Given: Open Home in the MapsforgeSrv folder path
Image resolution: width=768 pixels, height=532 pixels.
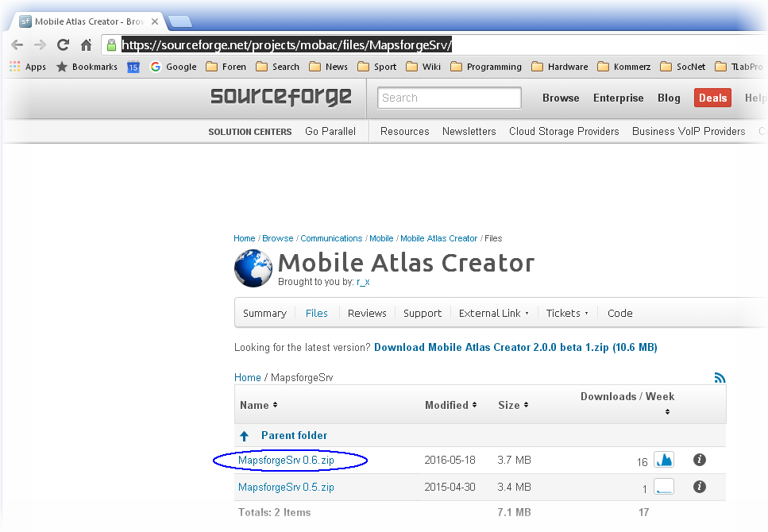Looking at the screenshot, I should click(x=247, y=378).
